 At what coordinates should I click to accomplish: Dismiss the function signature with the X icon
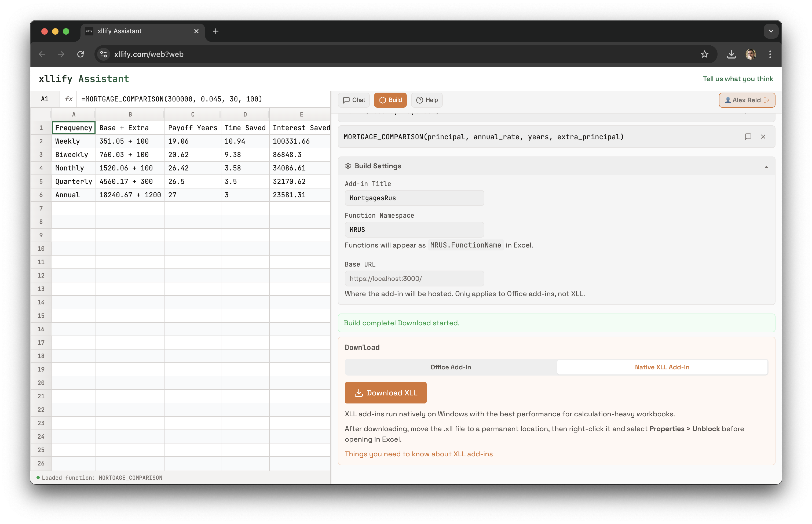[763, 136]
